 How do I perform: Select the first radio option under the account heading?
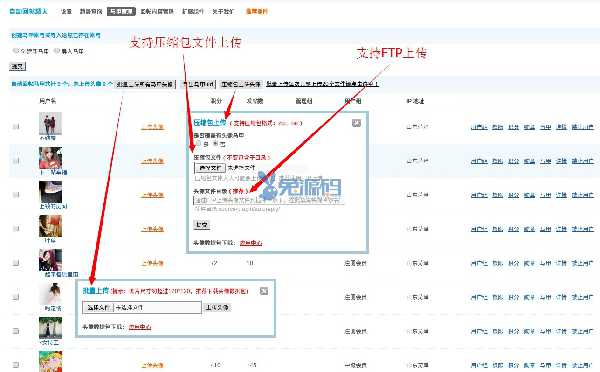16,51
